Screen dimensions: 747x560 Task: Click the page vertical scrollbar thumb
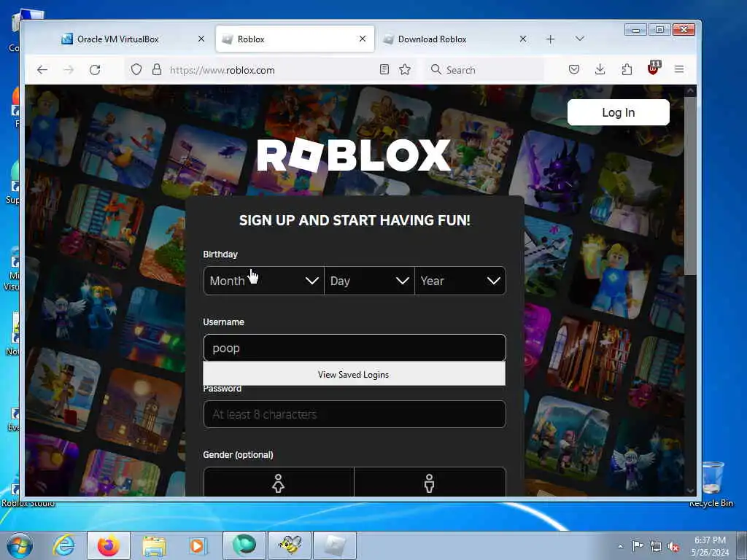point(690,186)
